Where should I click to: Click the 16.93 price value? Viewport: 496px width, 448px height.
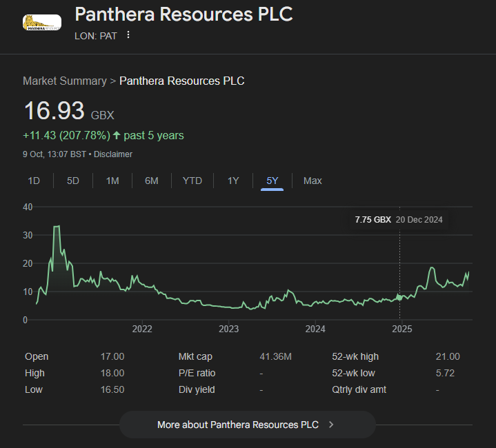pos(54,110)
